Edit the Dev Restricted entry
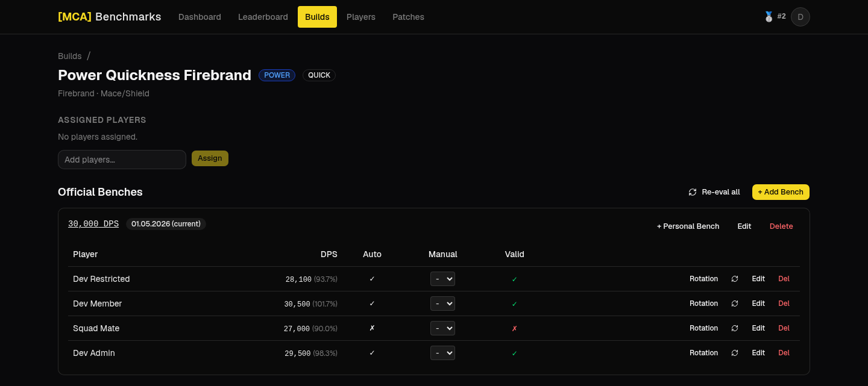Image resolution: width=868 pixels, height=386 pixels. tap(758, 279)
